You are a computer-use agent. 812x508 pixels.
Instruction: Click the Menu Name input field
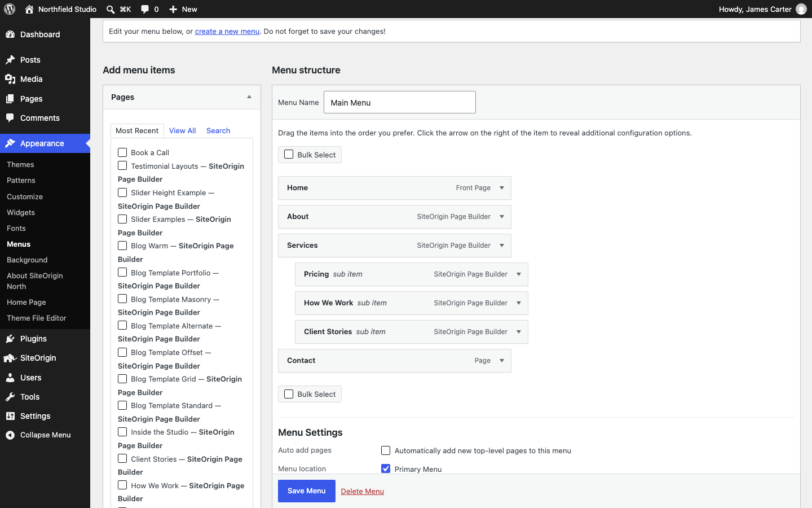pos(400,102)
